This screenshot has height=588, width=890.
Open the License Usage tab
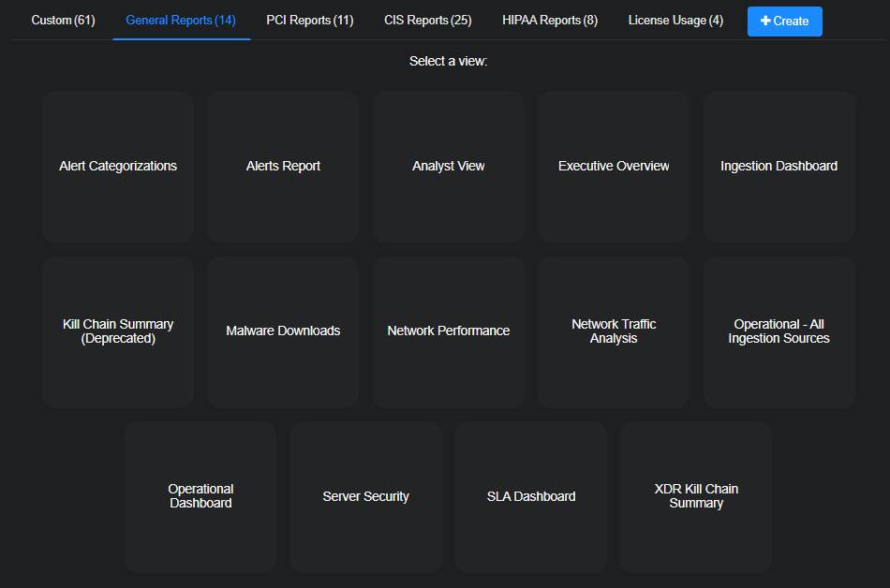(675, 20)
